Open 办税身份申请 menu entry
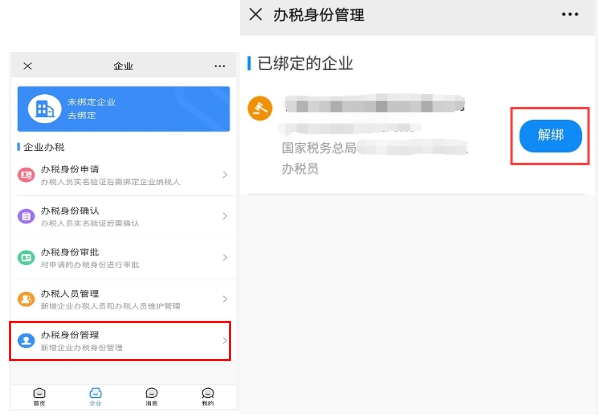This screenshot has height=420, width=601. point(123,175)
